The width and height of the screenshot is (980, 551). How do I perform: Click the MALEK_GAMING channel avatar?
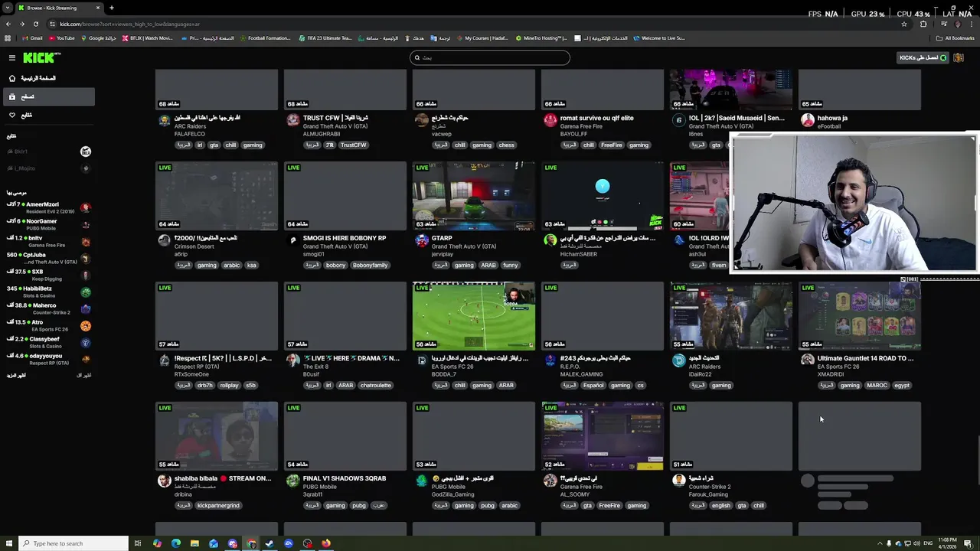tap(550, 360)
